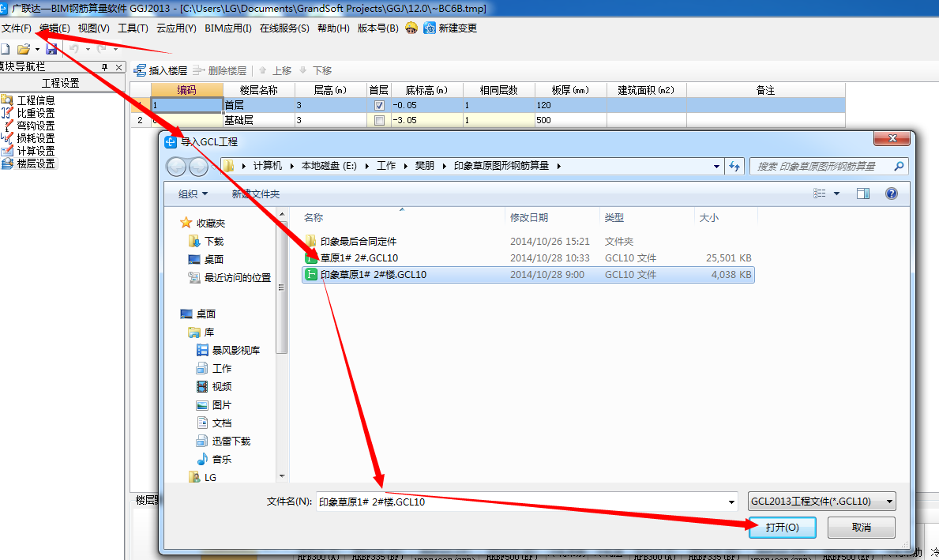
Task: Expand the path arrow after 计算机
Action: click(x=292, y=166)
